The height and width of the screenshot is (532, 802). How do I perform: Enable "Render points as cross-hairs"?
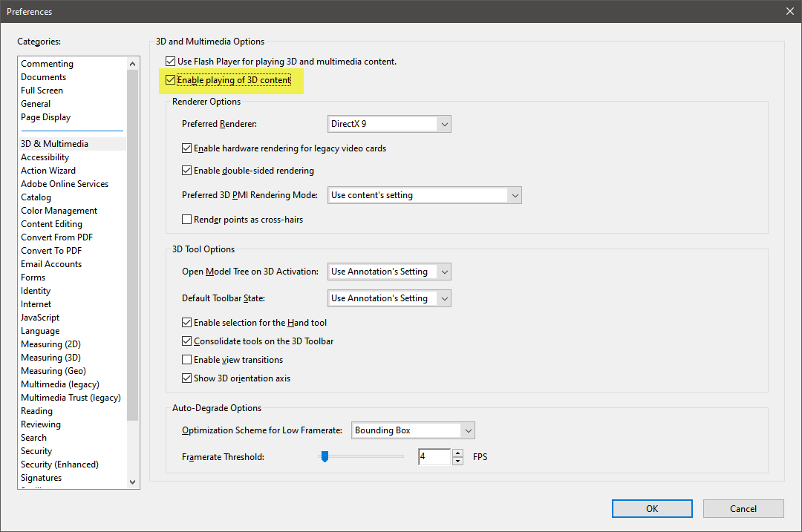(186, 219)
